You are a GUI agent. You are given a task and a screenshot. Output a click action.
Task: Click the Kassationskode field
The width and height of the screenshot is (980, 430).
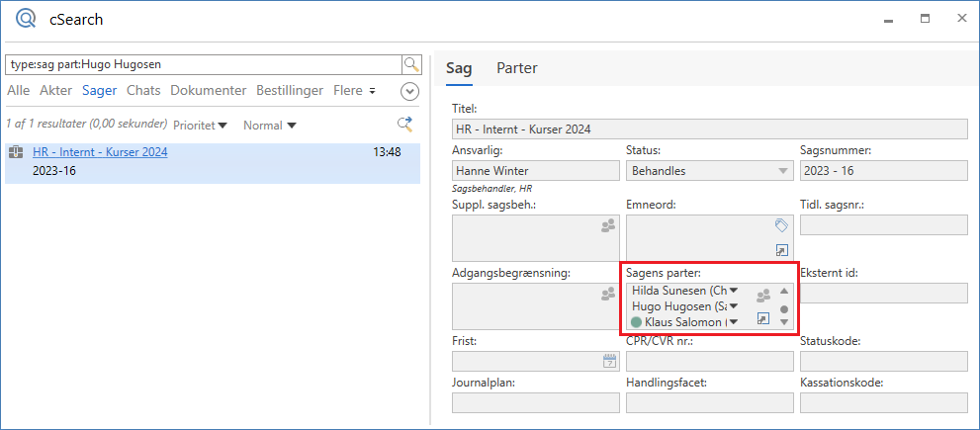click(884, 402)
